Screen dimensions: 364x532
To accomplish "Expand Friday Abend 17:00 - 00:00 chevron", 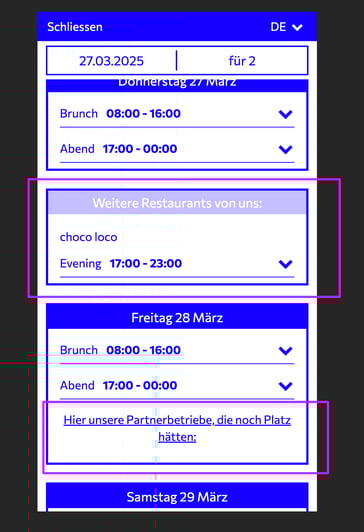I will click(286, 386).
